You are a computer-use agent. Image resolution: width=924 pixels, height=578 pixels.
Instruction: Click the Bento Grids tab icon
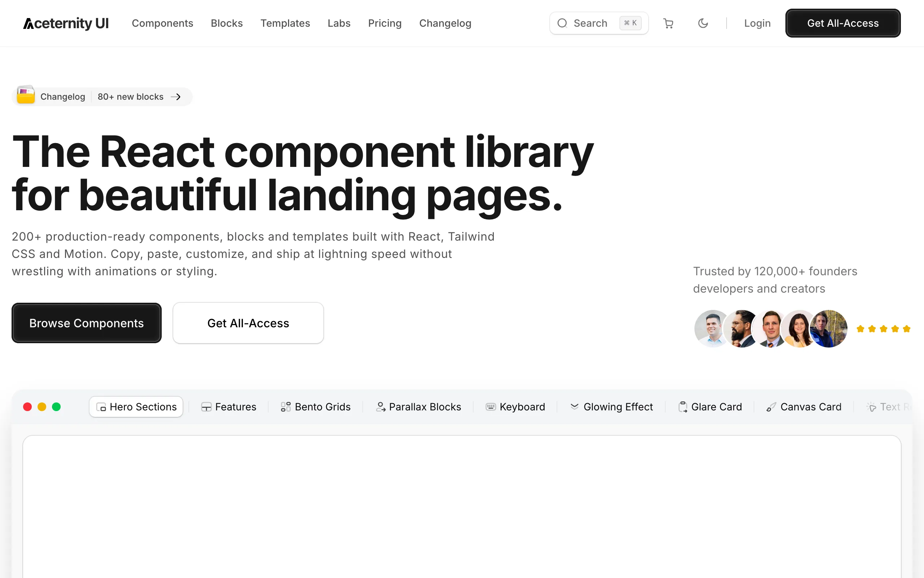coord(286,407)
